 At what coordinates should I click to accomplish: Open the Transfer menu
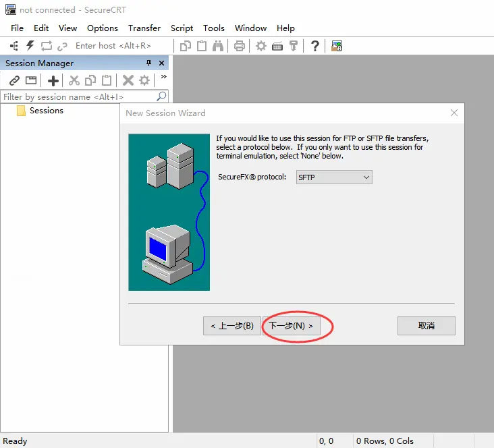144,28
